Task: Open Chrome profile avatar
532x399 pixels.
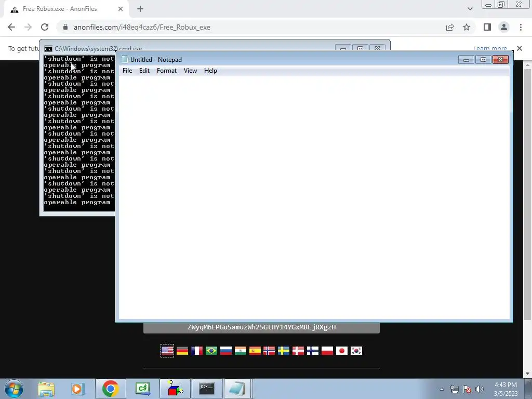Action: point(504,27)
